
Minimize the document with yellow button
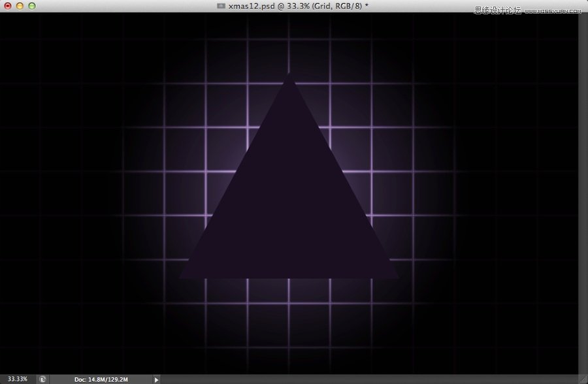point(20,6)
